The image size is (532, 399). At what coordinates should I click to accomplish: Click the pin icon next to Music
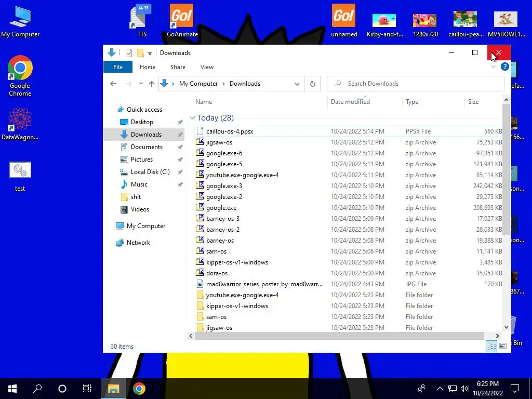click(x=180, y=184)
